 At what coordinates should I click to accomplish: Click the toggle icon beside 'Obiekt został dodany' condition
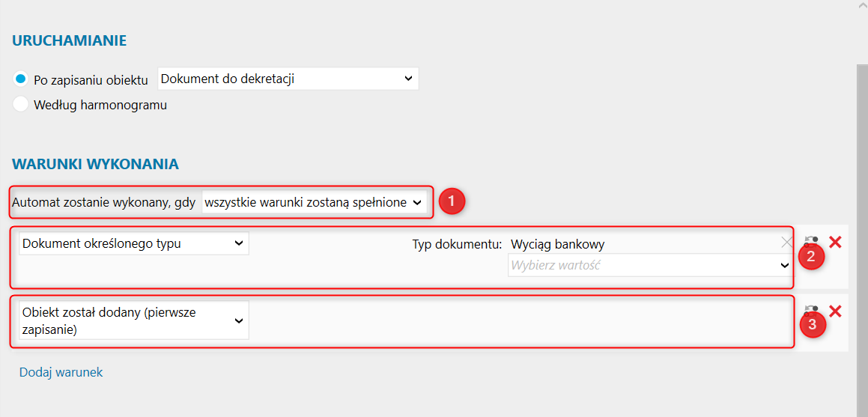810,308
